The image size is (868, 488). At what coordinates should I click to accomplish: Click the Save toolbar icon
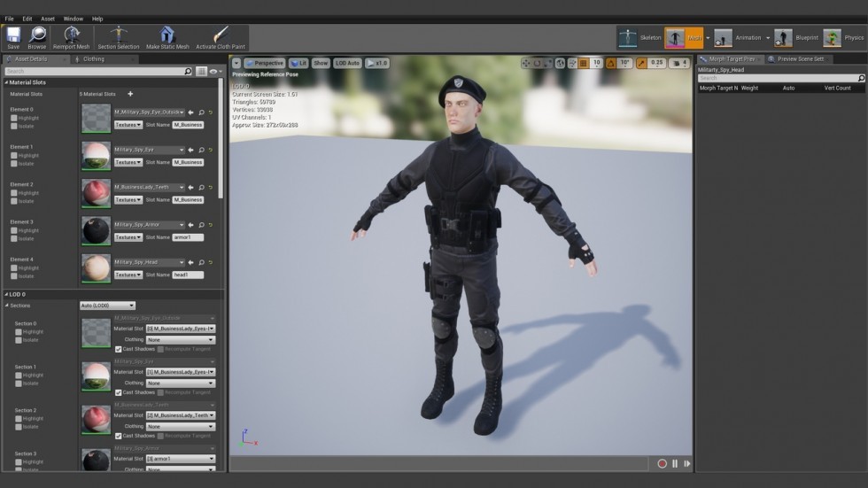click(13, 35)
